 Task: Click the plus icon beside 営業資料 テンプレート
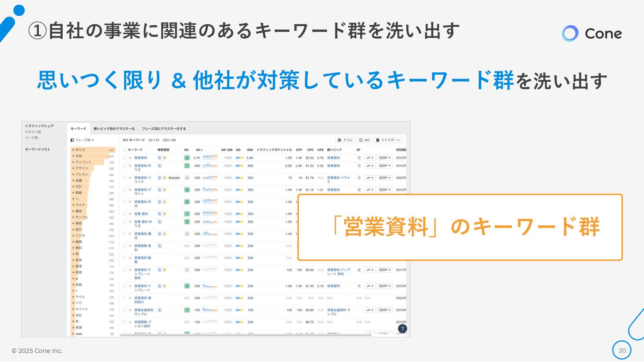pyautogui.click(x=130, y=286)
